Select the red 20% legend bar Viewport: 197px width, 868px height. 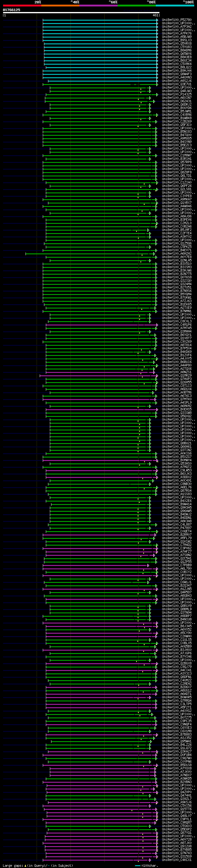click(22, 6)
